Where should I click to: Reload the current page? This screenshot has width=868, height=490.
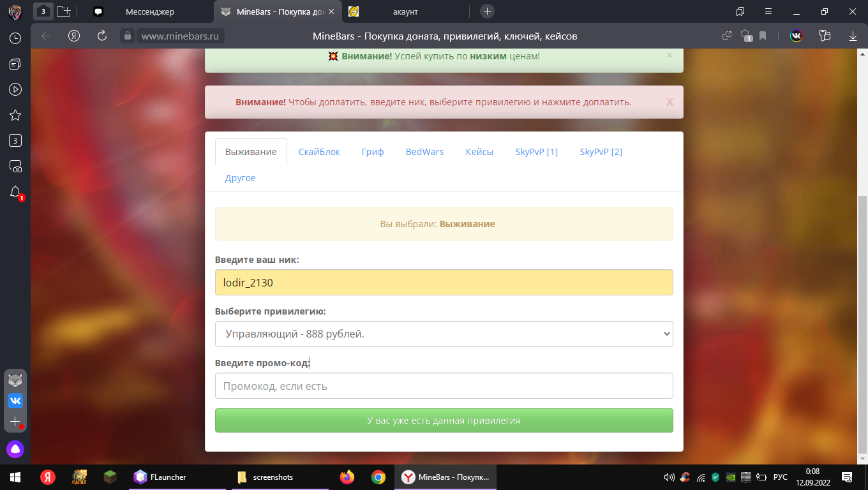(x=102, y=36)
